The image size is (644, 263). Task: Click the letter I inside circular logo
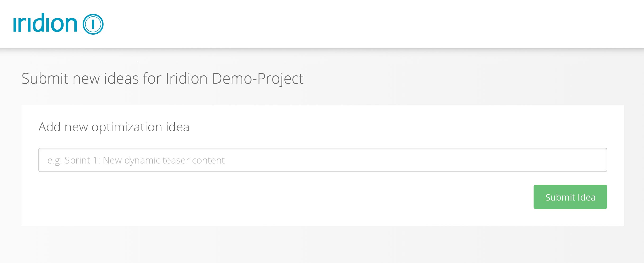coord(93,24)
